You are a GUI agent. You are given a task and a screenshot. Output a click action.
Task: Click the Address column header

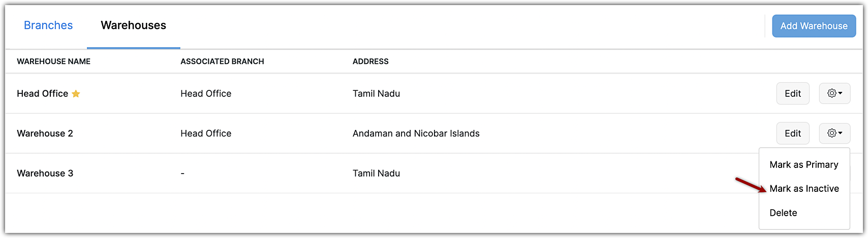coord(370,61)
